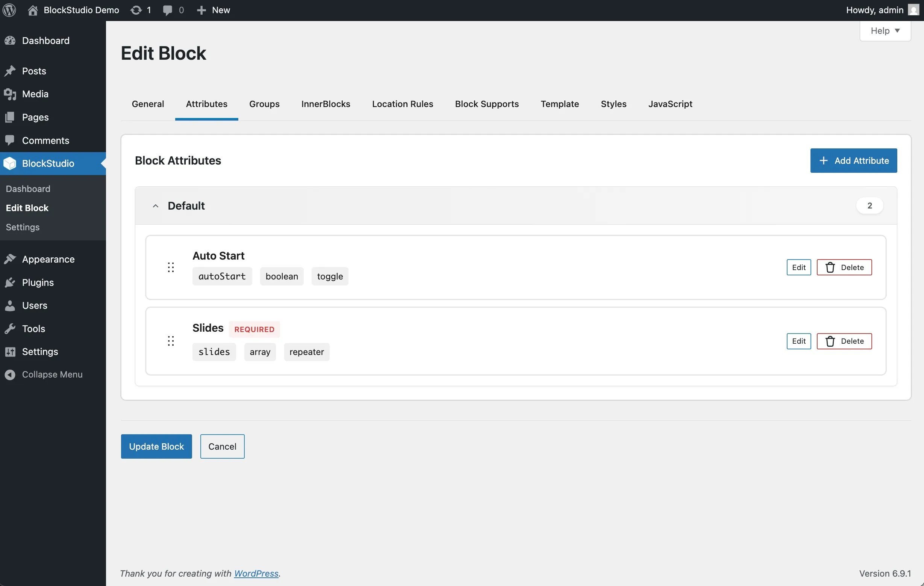The height and width of the screenshot is (586, 924).
Task: Go to the InnerBlocks tab
Action: coord(326,104)
